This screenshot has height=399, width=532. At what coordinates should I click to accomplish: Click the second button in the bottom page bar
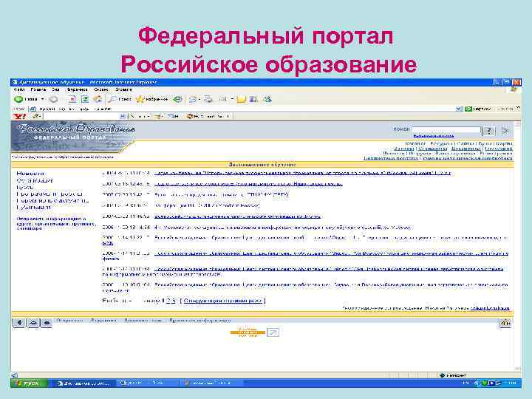pos(33,323)
